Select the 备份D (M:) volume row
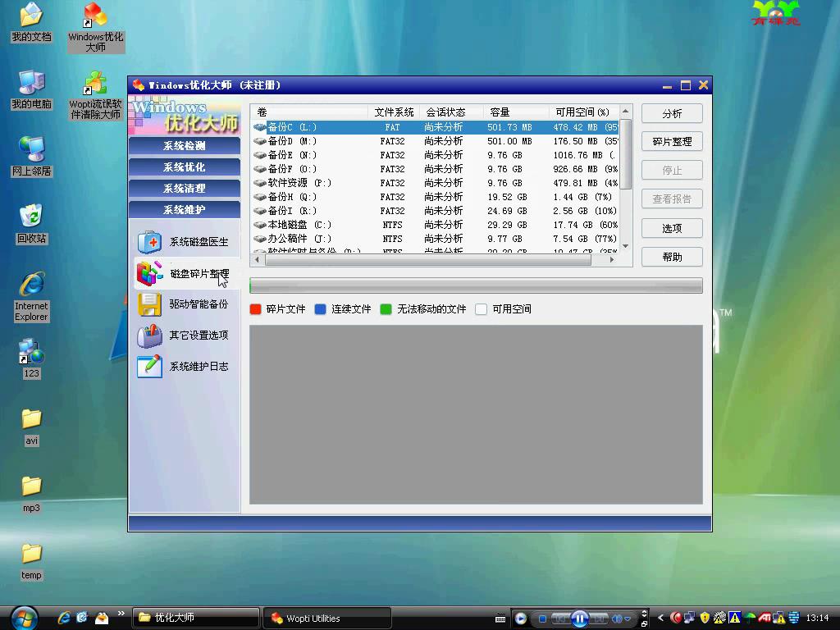Screen dimensions: 840x630 (x=435, y=141)
